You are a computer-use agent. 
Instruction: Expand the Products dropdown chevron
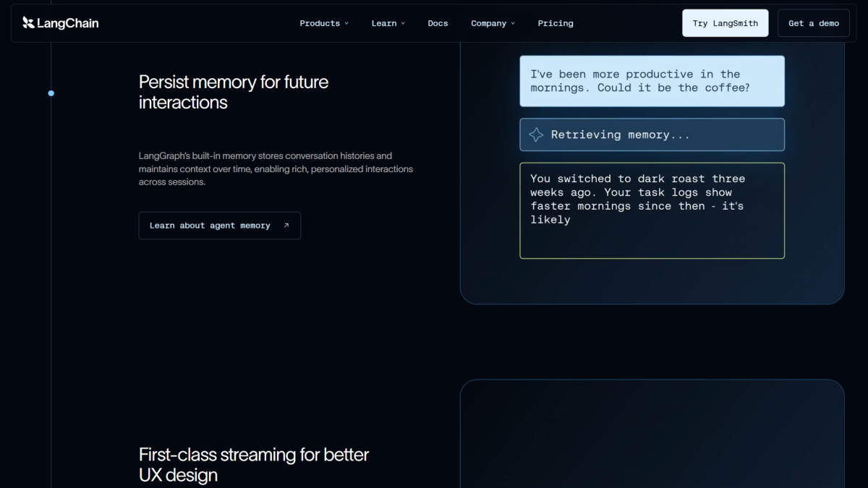[346, 23]
